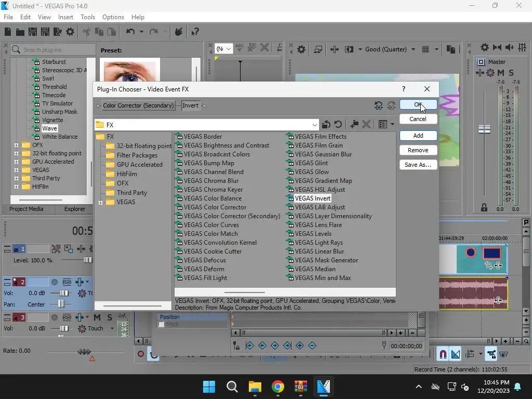Screen dimensions: 532x399
Task: Toggle the Master fader lock icon
Action: 484,207
